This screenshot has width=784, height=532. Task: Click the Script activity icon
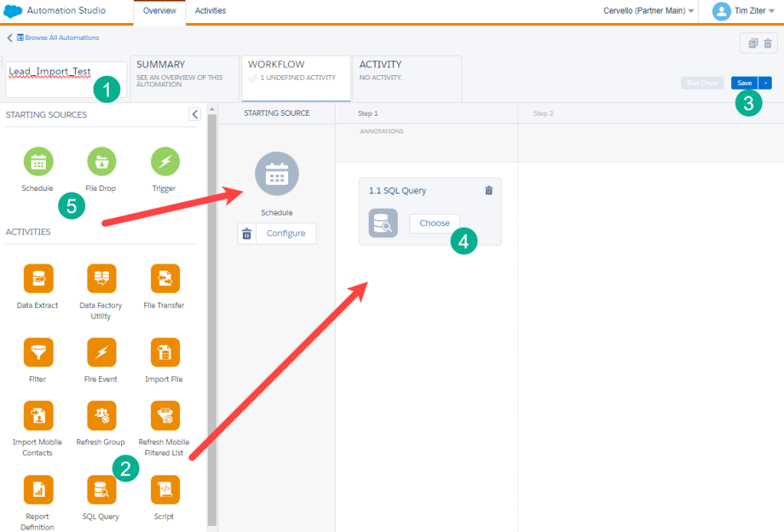pyautogui.click(x=165, y=489)
